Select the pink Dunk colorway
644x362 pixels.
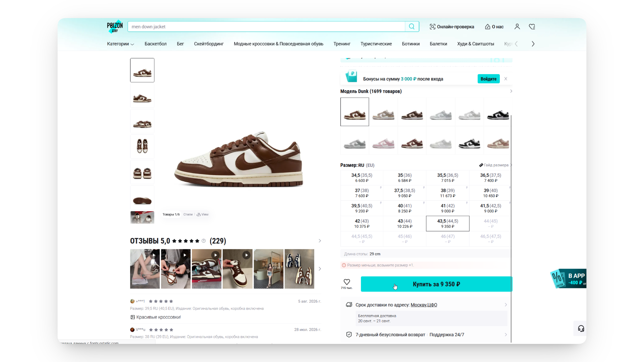[383, 141]
